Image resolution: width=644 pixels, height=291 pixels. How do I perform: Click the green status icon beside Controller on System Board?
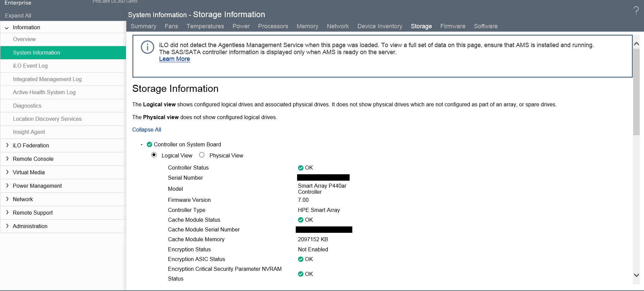click(150, 145)
